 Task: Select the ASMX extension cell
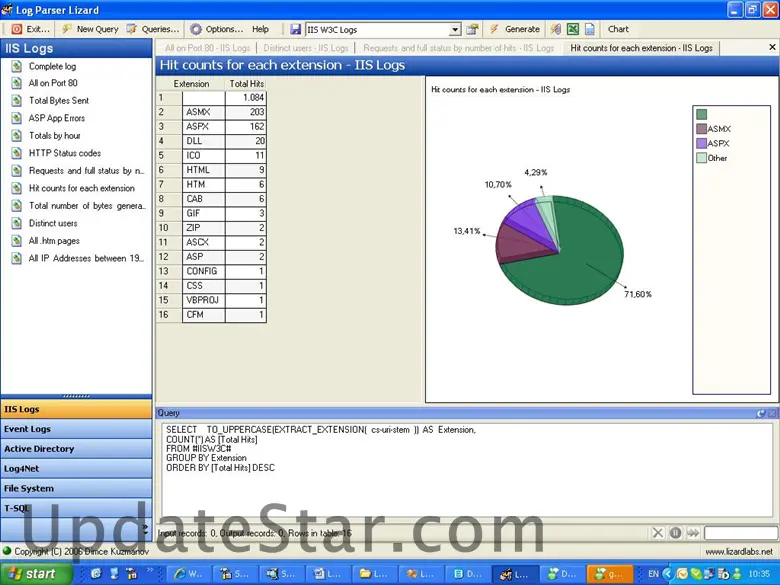tap(203, 112)
